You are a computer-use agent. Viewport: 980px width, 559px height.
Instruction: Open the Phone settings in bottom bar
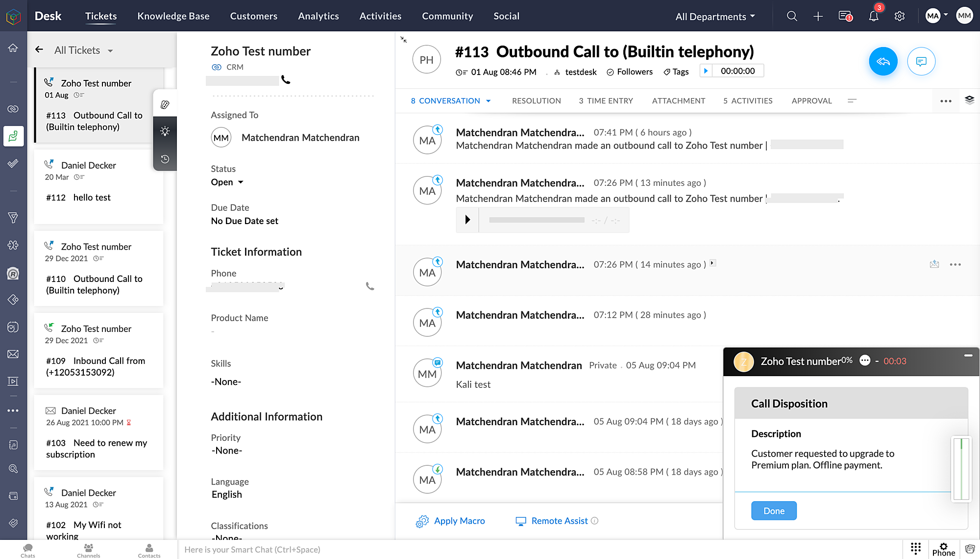pos(944,549)
